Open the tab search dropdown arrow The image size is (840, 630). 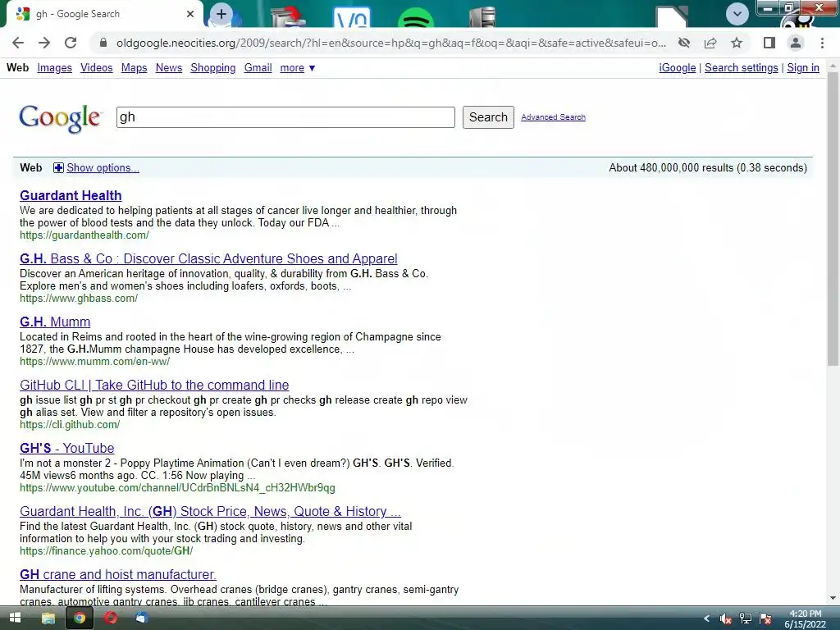(x=737, y=14)
